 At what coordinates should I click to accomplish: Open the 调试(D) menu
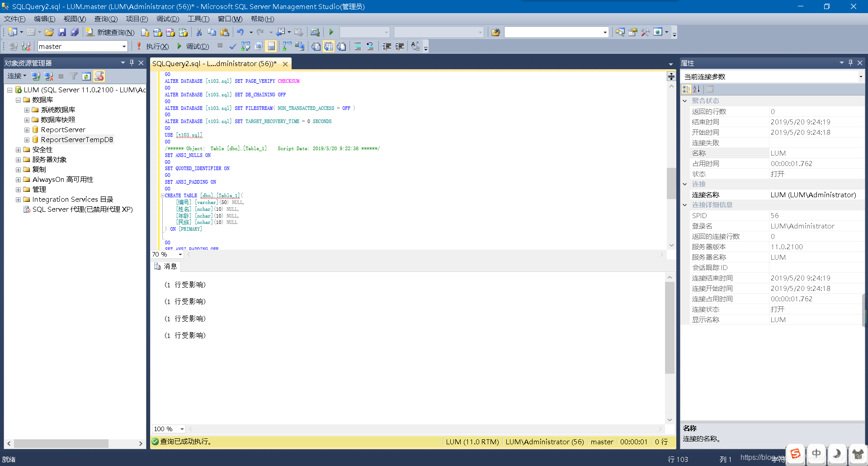click(x=168, y=19)
